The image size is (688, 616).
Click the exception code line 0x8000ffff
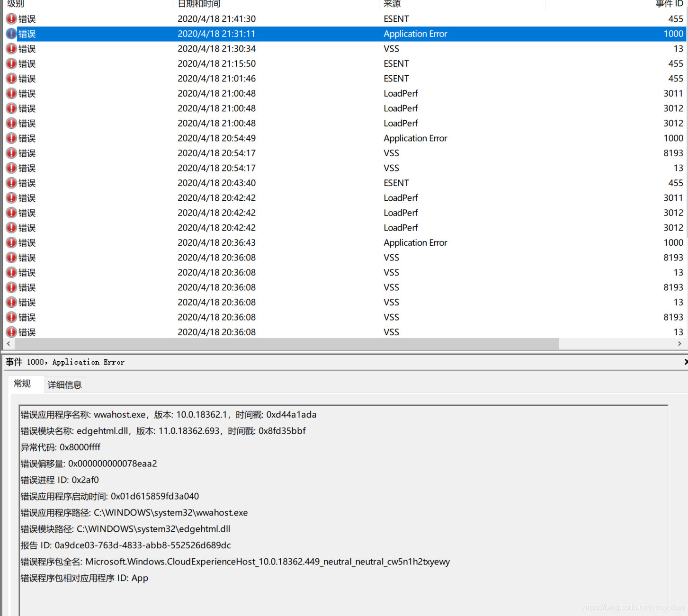61,447
